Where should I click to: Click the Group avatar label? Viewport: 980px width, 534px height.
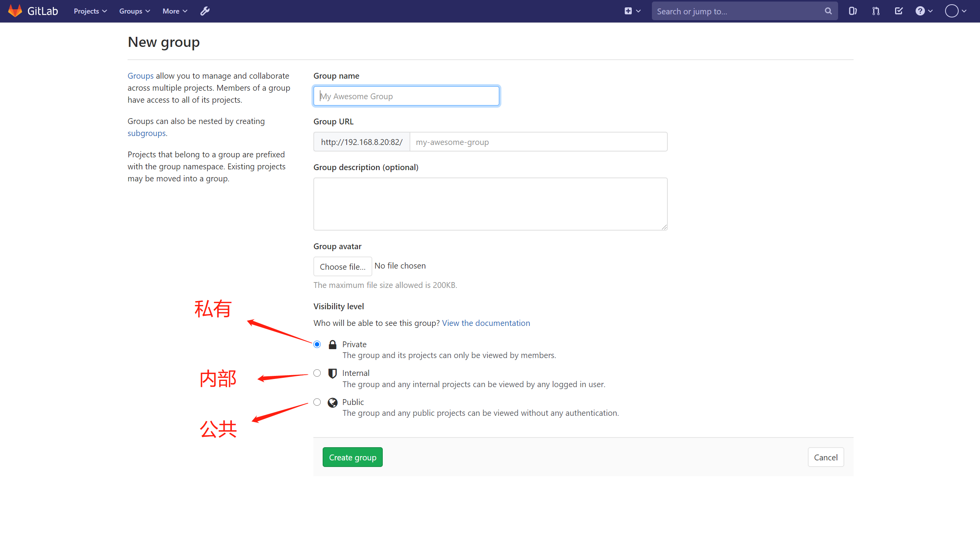337,246
